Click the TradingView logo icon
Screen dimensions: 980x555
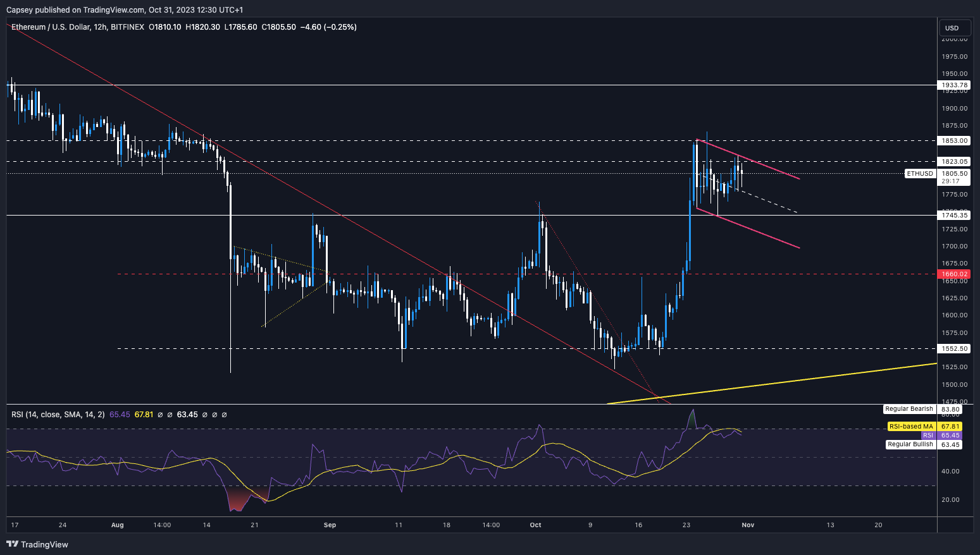point(12,544)
